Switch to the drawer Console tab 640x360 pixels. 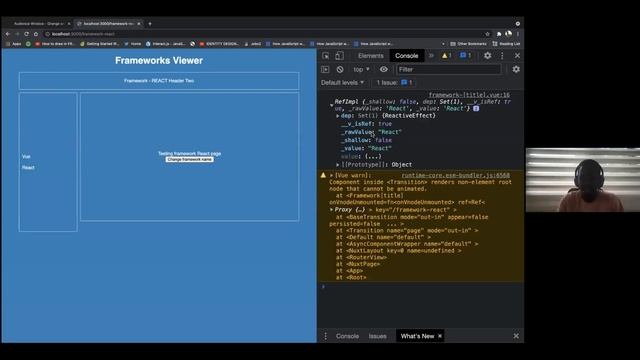coord(347,336)
